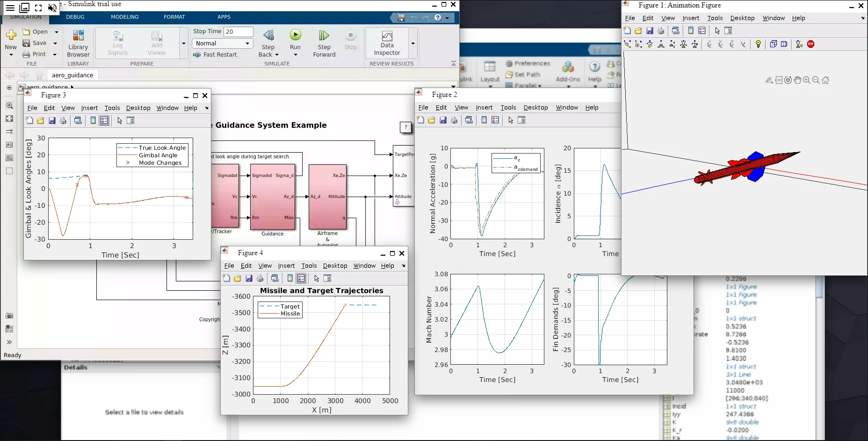868x441 pixels.
Task: Click the Link Plot icon in Figure 4 toolbar
Action: click(275, 278)
